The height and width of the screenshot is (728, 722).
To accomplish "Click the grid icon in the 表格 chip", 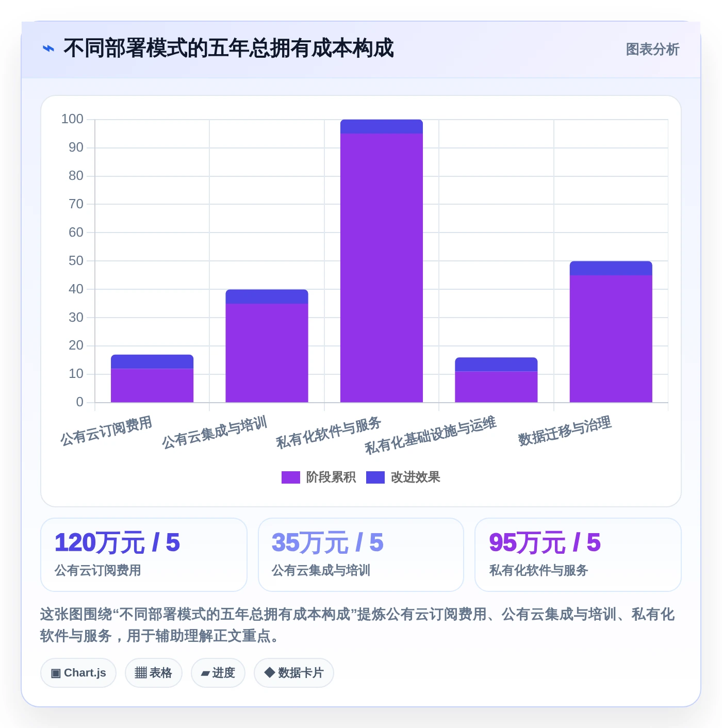I will point(141,673).
